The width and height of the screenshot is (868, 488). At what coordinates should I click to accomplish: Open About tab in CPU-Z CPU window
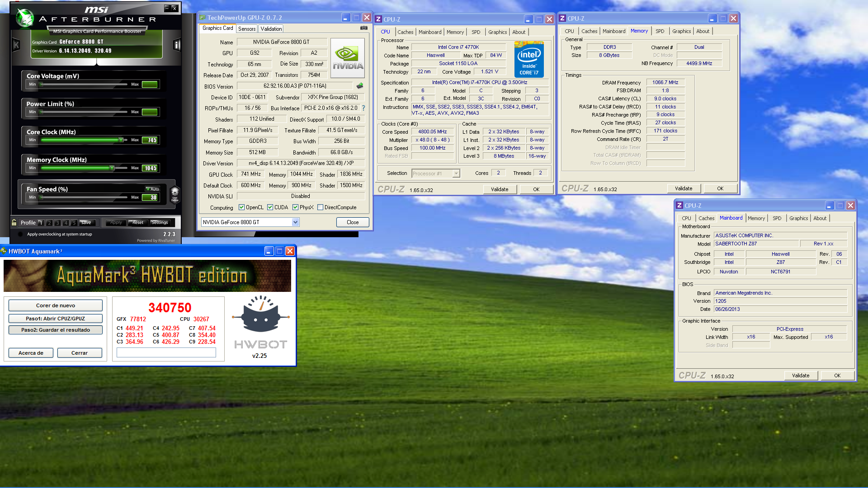(x=519, y=32)
